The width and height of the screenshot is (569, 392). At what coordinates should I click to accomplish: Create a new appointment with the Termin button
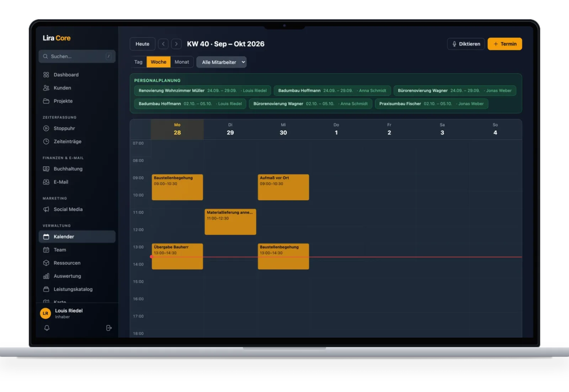(505, 44)
